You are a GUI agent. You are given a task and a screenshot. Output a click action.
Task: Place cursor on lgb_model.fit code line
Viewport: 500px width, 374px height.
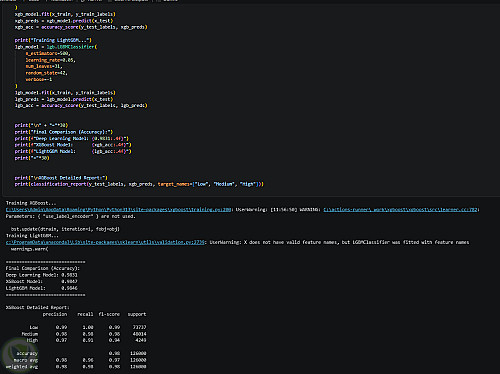[65, 93]
